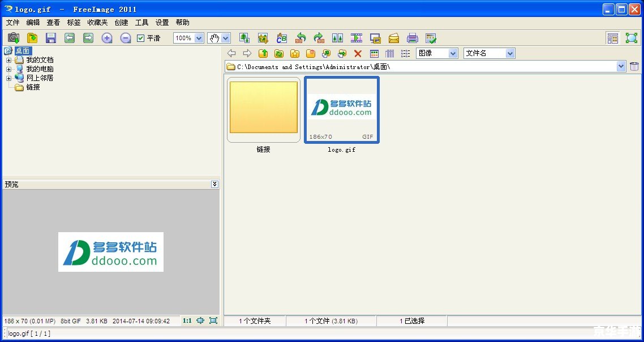Click the printer icon
The height and width of the screenshot is (342, 644).
tap(413, 39)
